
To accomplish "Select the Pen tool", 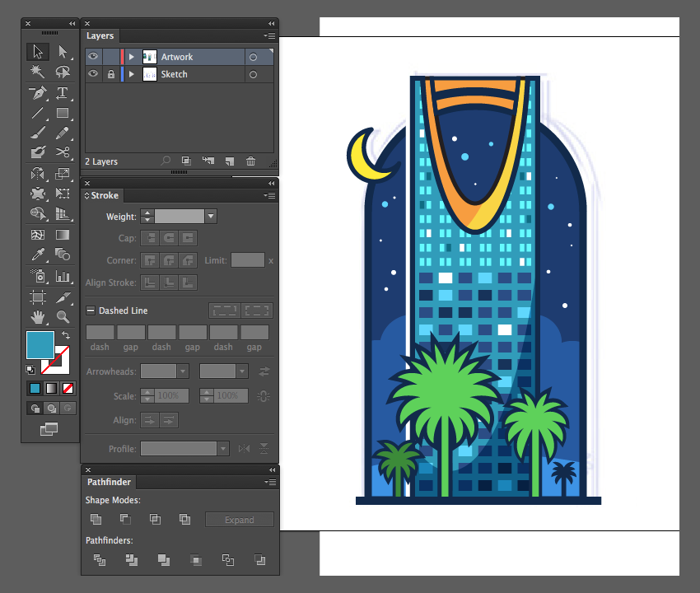I will tap(38, 93).
